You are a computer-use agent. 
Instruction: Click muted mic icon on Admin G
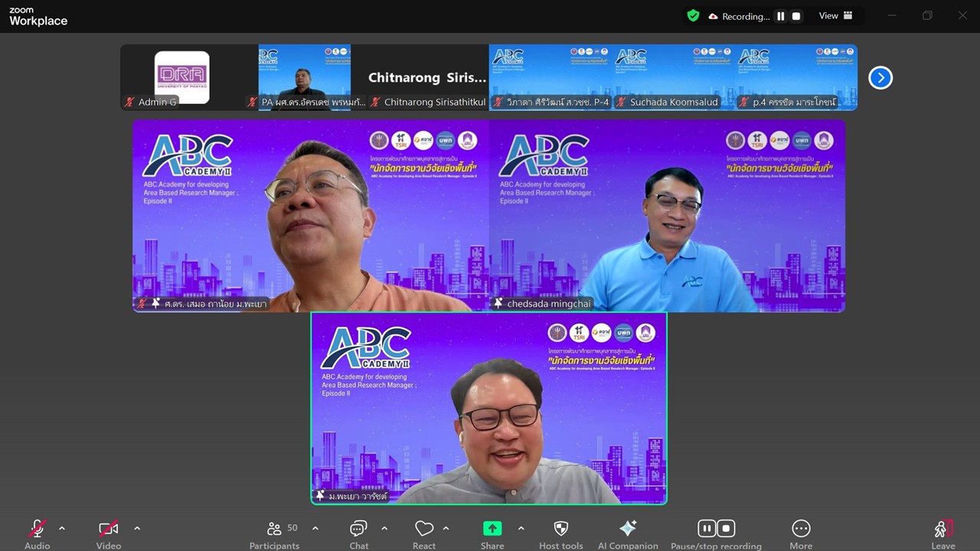point(129,102)
